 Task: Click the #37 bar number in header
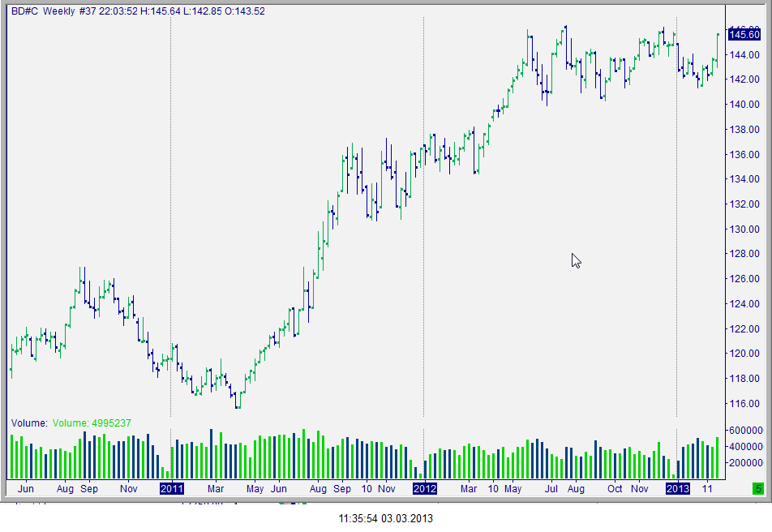(x=88, y=11)
